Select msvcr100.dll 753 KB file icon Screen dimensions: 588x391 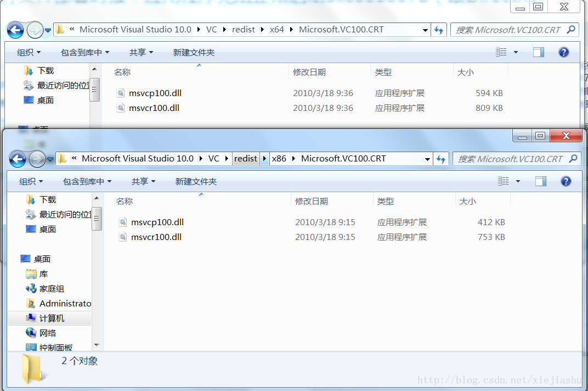123,237
